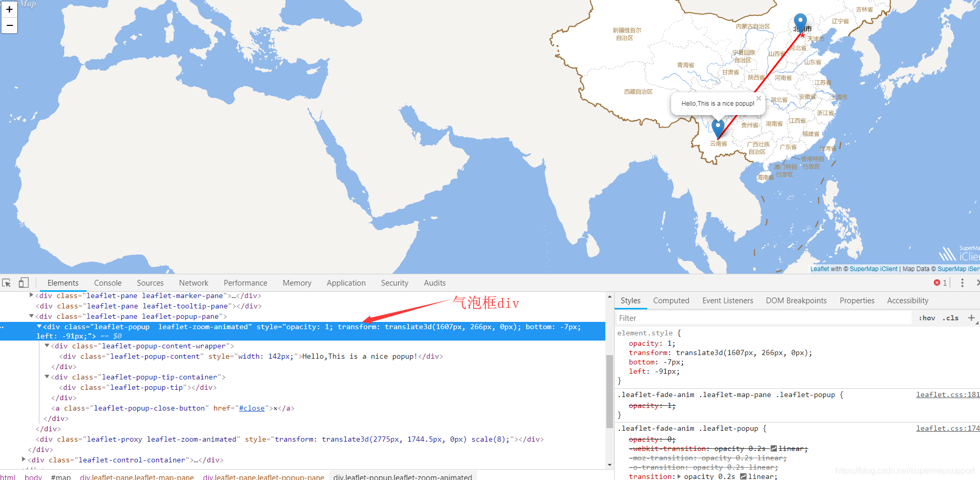Click the Elements panel scrollbar down arrow
980x480 pixels.
coord(609,465)
